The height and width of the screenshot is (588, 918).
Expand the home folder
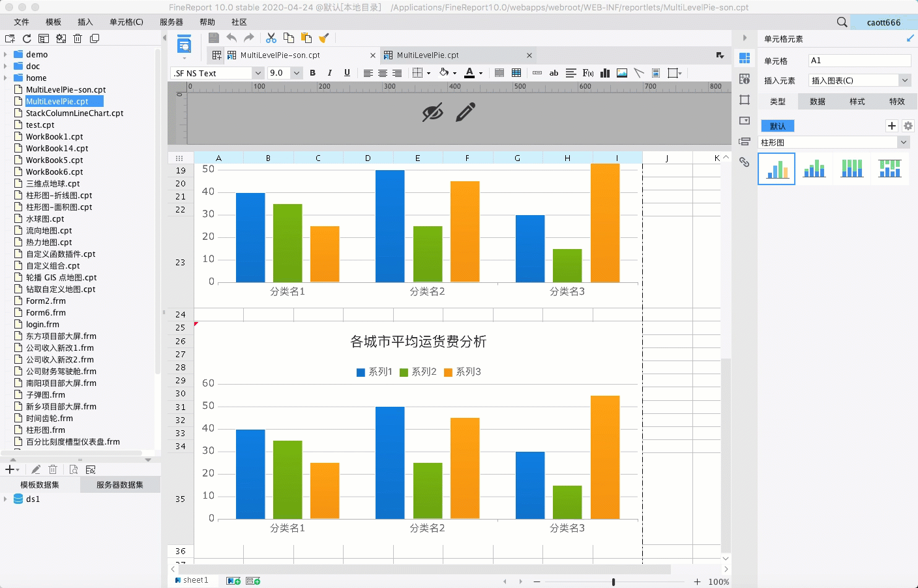point(6,78)
